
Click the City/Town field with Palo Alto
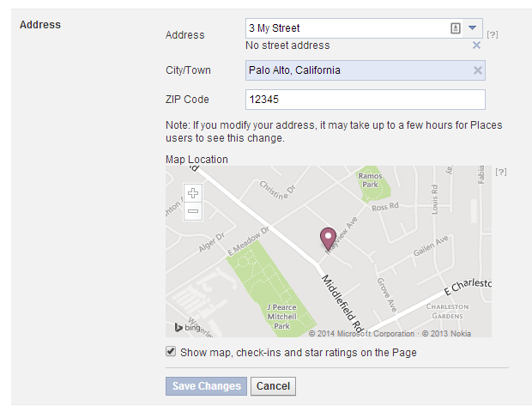click(x=360, y=70)
